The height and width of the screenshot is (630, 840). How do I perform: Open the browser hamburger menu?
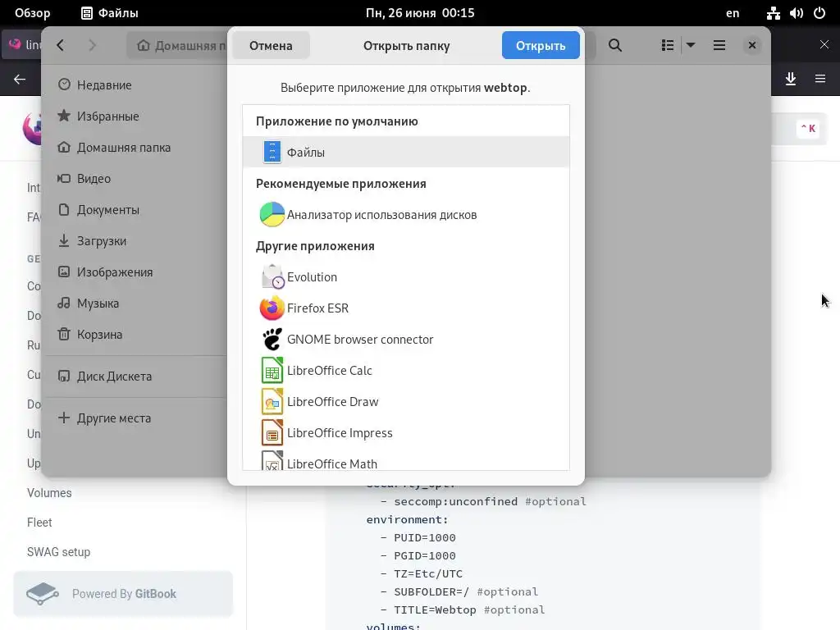coord(820,79)
